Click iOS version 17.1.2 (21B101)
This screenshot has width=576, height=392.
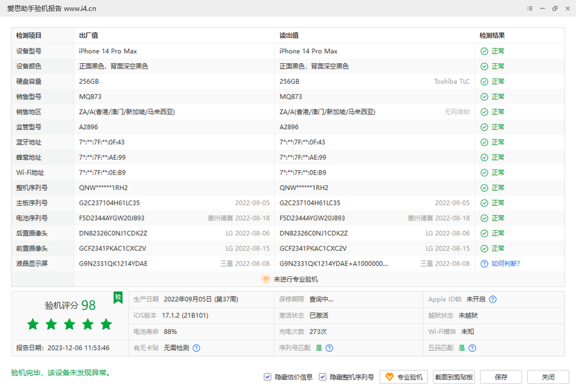[x=185, y=316]
